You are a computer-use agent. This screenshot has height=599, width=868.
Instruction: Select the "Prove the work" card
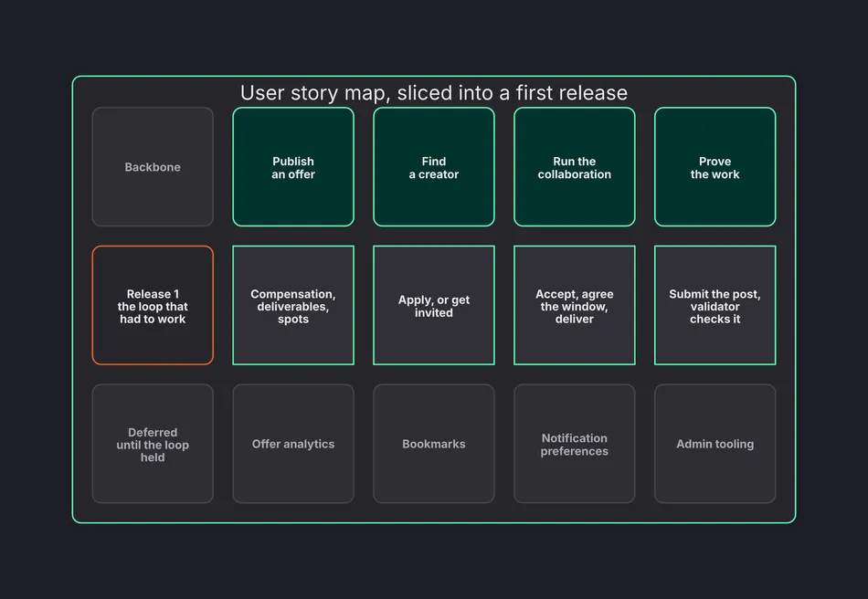tap(715, 166)
